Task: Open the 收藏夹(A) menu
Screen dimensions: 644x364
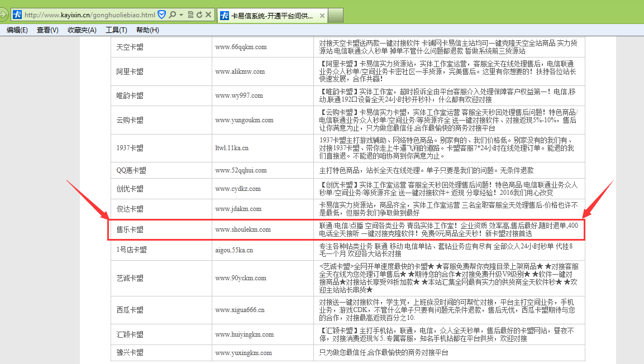Action: click(x=82, y=30)
